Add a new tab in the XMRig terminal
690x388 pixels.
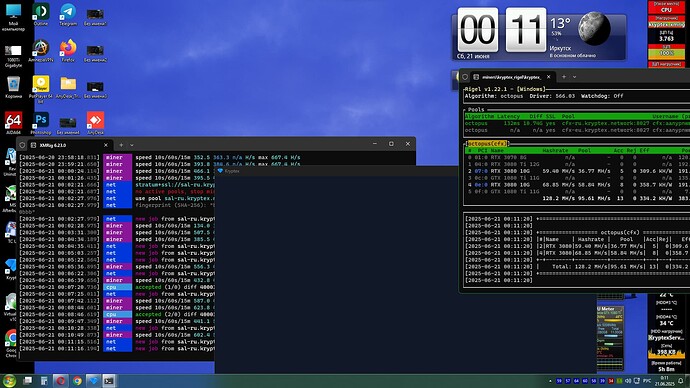coord(121,145)
